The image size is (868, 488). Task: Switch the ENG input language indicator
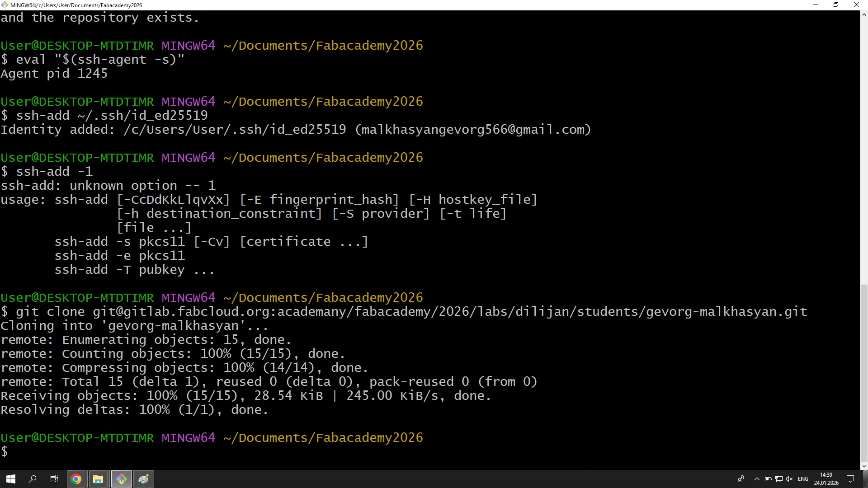click(803, 479)
